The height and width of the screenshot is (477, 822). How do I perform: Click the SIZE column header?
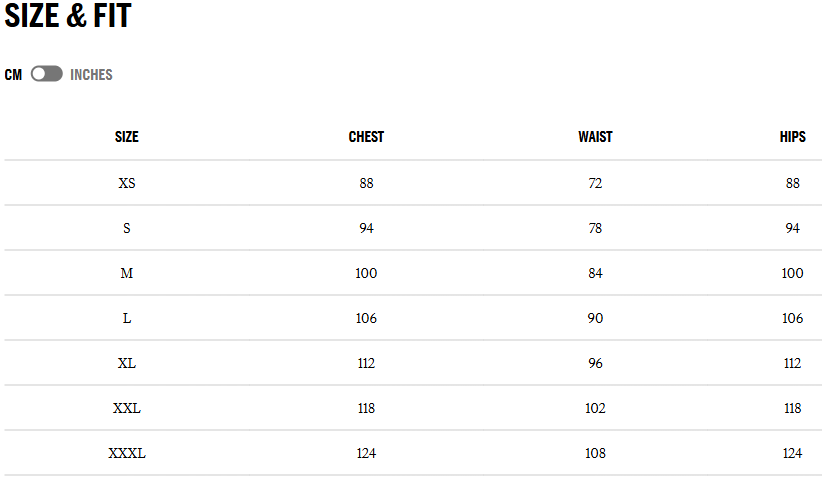click(127, 137)
